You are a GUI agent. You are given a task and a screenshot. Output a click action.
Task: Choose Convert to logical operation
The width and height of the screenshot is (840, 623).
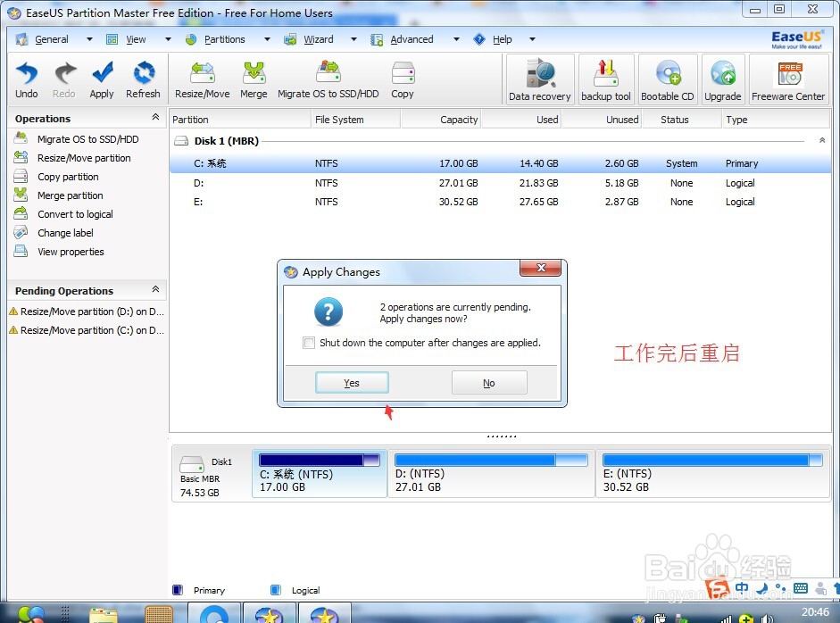pos(75,214)
